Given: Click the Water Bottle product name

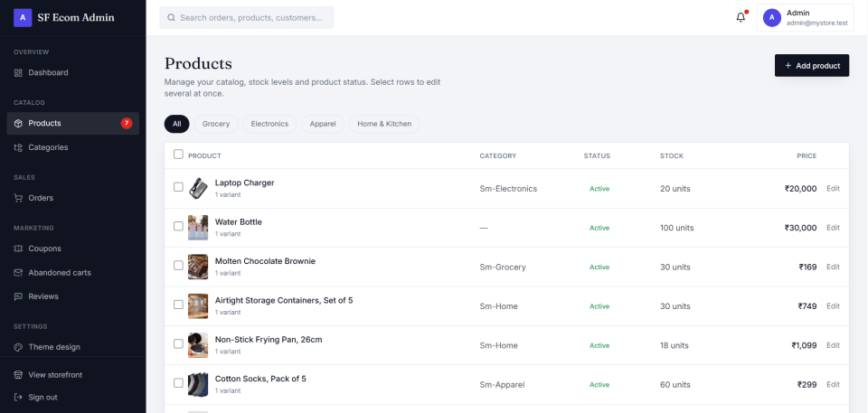Looking at the screenshot, I should 238,222.
